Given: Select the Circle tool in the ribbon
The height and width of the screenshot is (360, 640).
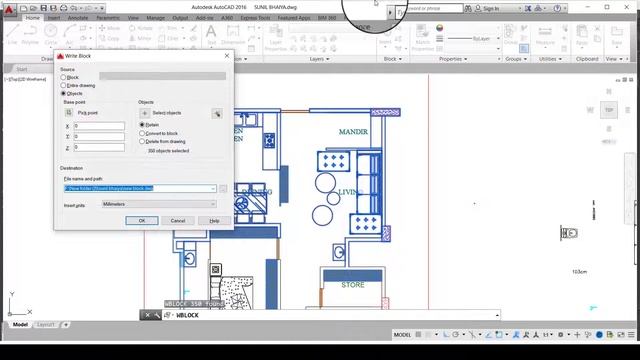Looking at the screenshot, I should click(x=51, y=34).
